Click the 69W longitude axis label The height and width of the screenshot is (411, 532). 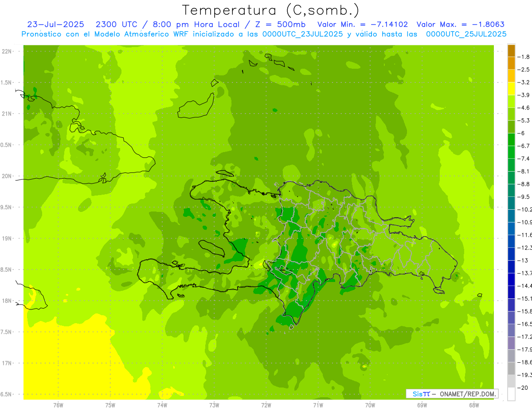pos(422,405)
